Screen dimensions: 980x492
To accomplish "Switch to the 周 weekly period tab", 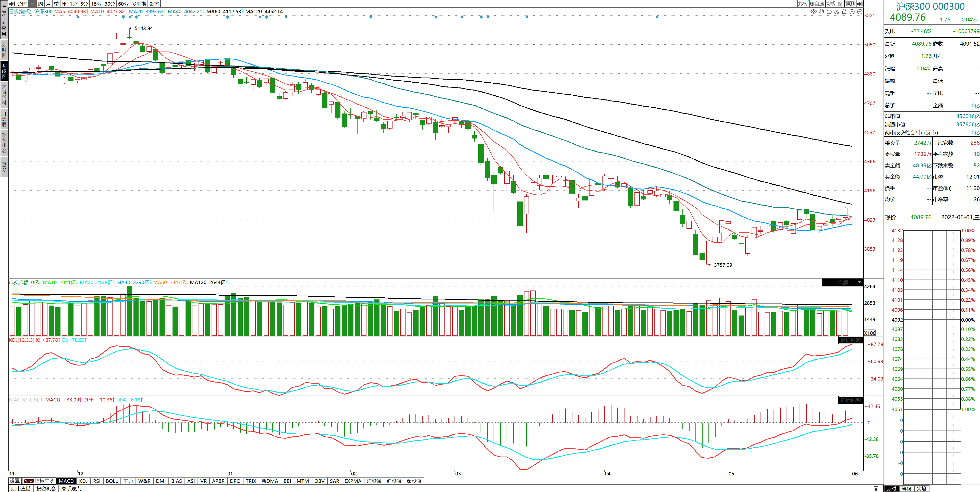I will tap(40, 4).
